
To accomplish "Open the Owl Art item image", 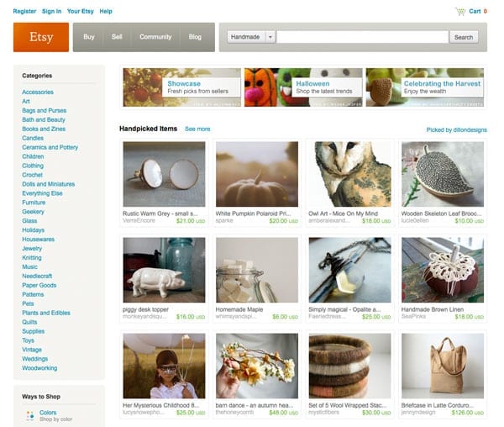I will 349,174.
